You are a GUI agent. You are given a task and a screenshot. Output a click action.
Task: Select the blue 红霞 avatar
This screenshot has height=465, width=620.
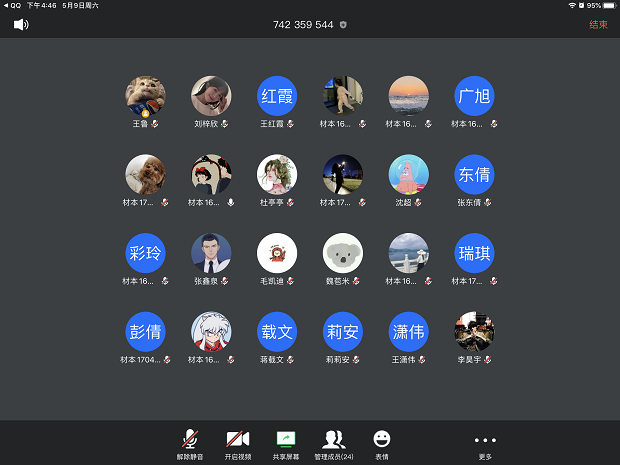click(x=277, y=96)
